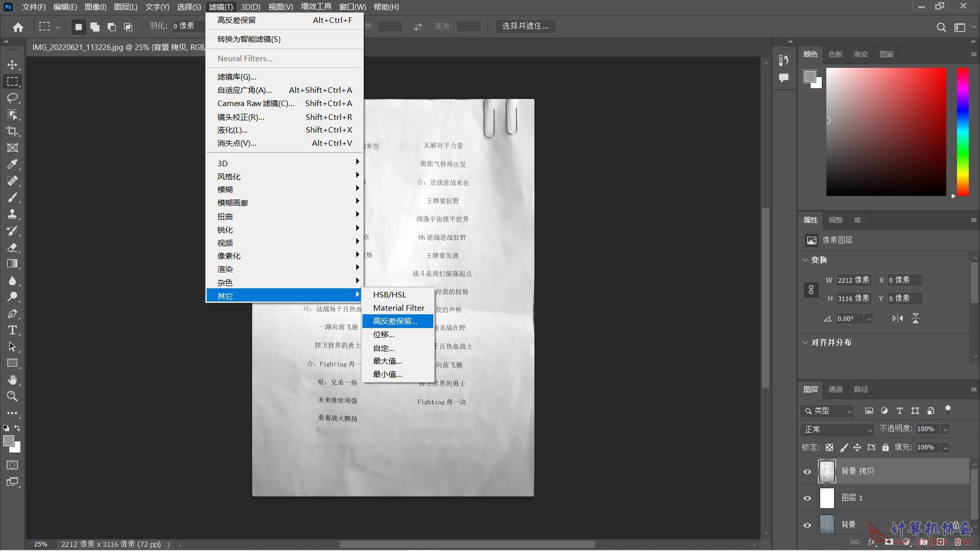
Task: Open 滤镜库(G)... from the filter menu
Action: [237, 77]
